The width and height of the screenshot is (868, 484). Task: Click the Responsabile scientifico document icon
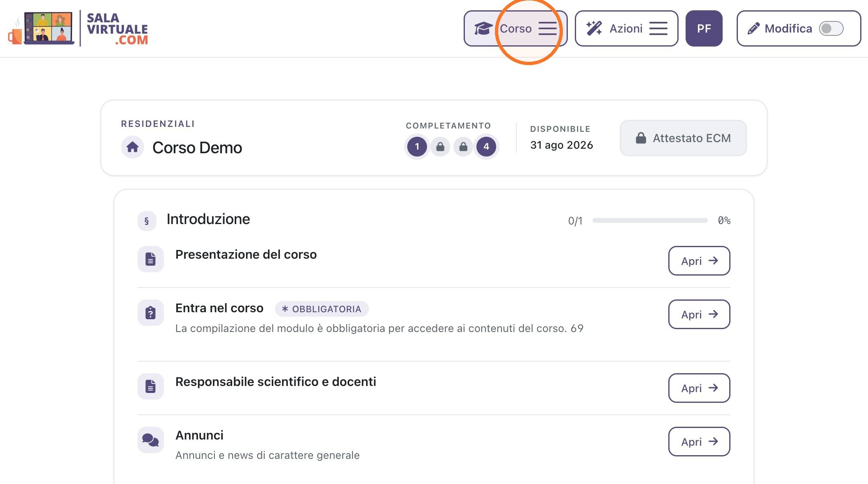point(151,386)
